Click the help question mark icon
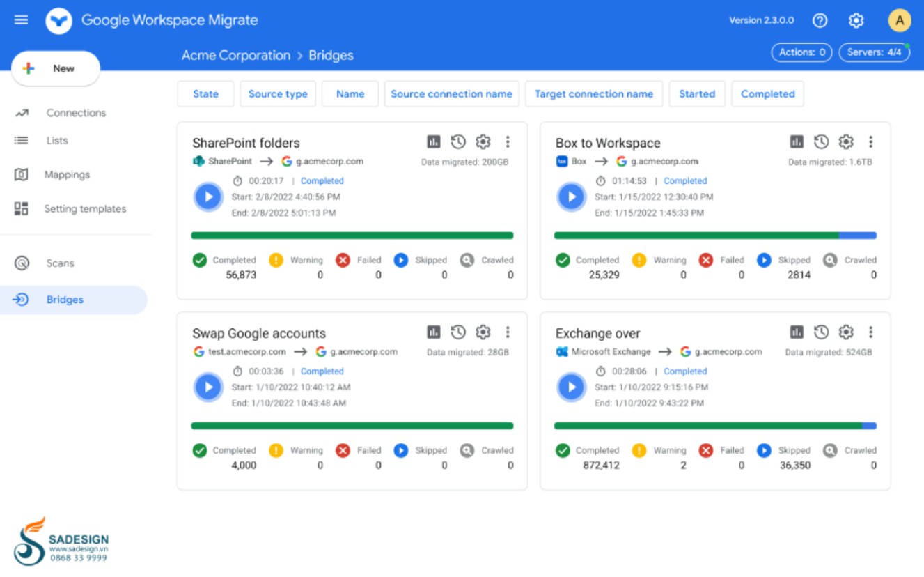This screenshot has width=924, height=577. tap(820, 20)
